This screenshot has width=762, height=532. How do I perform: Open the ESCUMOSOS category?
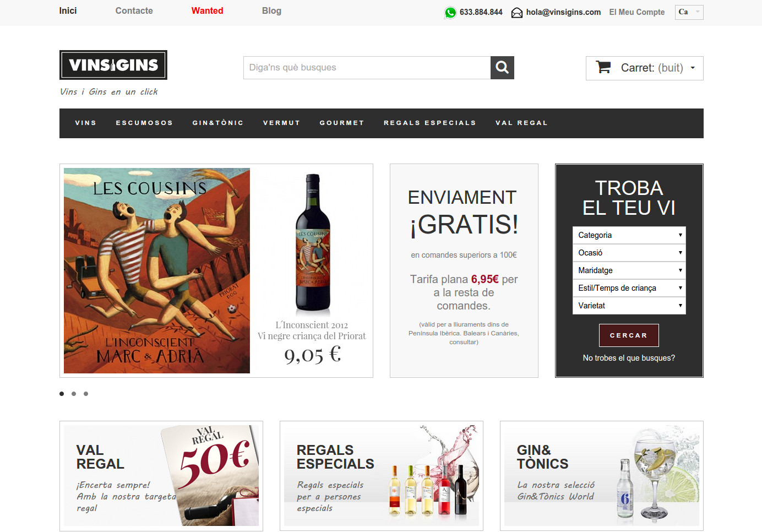144,123
